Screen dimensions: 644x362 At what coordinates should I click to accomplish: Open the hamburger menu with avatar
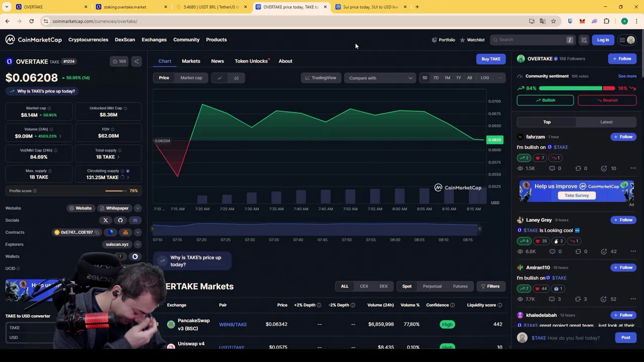(x=627, y=40)
